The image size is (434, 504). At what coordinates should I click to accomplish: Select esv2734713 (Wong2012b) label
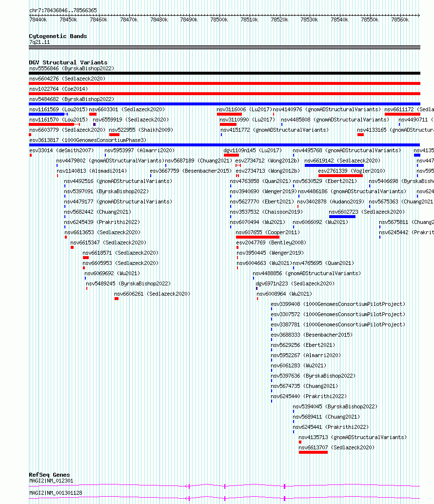268,171
